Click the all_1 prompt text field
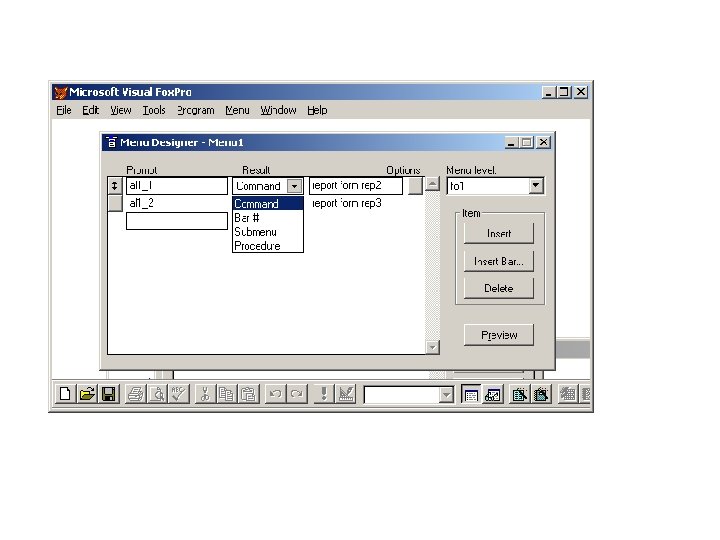This screenshot has width=720, height=540. pyautogui.click(x=177, y=186)
